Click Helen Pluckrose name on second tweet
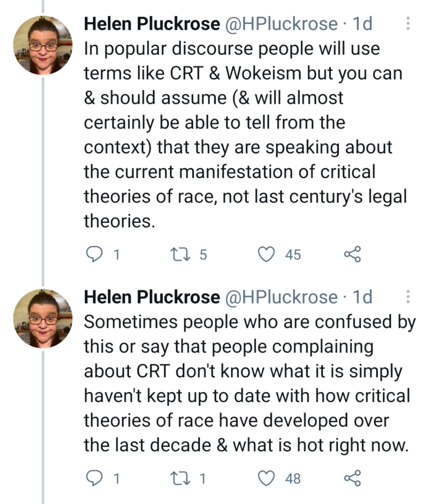 click(x=152, y=297)
